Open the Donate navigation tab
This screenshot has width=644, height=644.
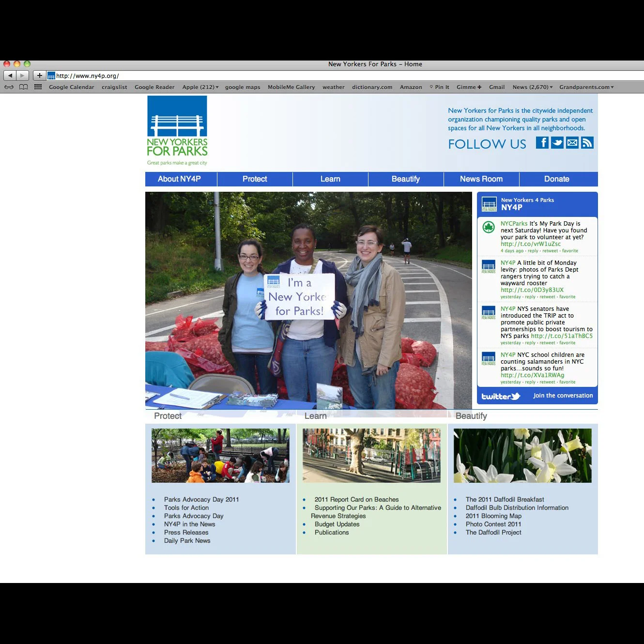558,179
